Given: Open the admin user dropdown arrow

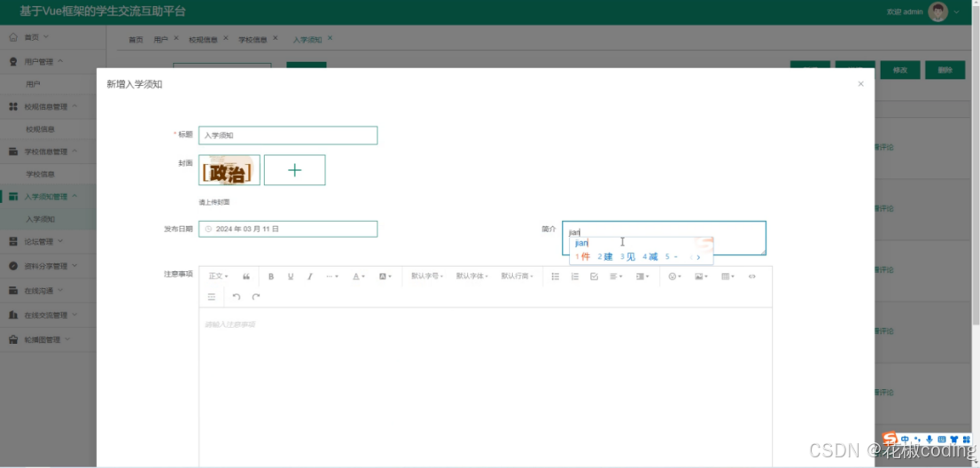Looking at the screenshot, I should click(x=956, y=12).
